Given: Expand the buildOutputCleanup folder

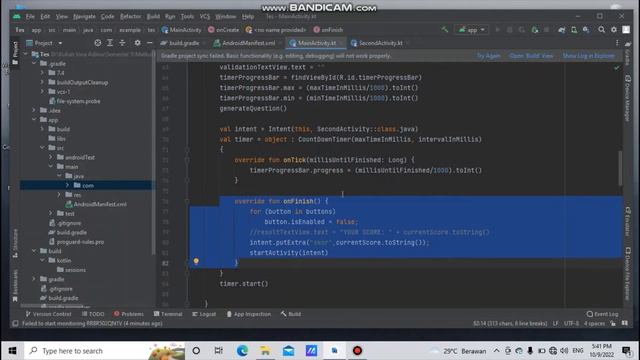Looking at the screenshot, I should tap(42, 82).
